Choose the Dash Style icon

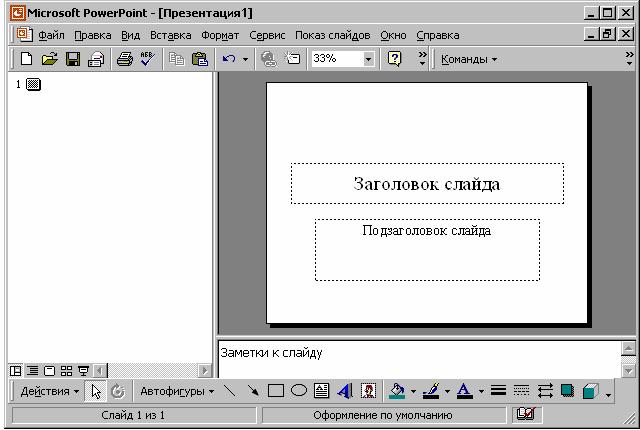[x=521, y=391]
